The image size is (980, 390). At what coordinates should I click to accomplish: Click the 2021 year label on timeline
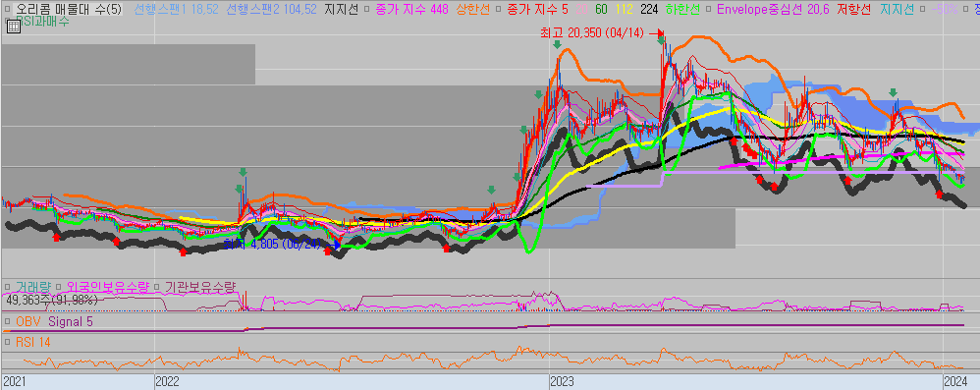click(15, 380)
